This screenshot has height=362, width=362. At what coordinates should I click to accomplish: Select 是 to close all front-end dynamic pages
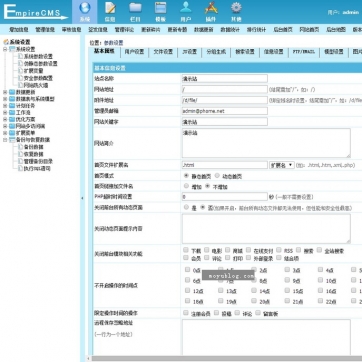[x=186, y=207]
